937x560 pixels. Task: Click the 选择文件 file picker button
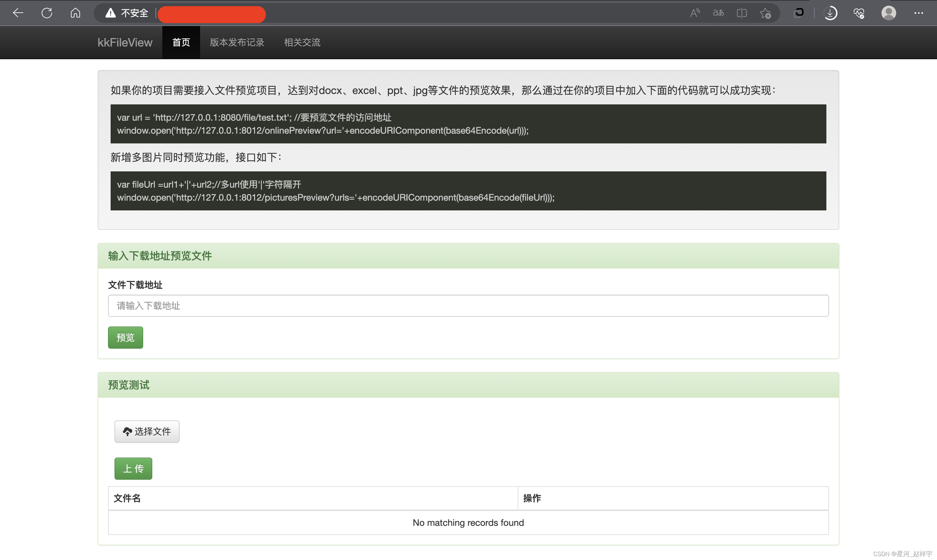147,431
